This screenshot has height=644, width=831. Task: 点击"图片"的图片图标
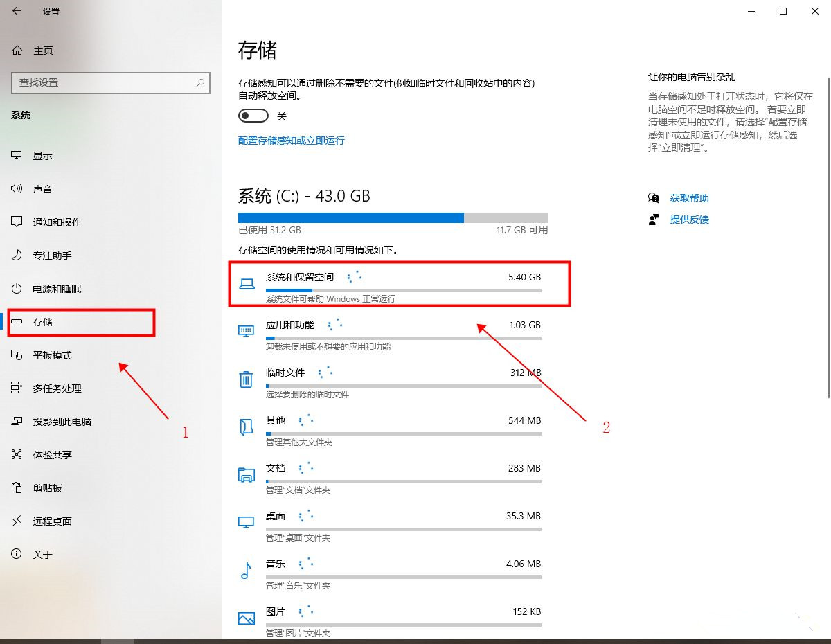pyautogui.click(x=246, y=618)
